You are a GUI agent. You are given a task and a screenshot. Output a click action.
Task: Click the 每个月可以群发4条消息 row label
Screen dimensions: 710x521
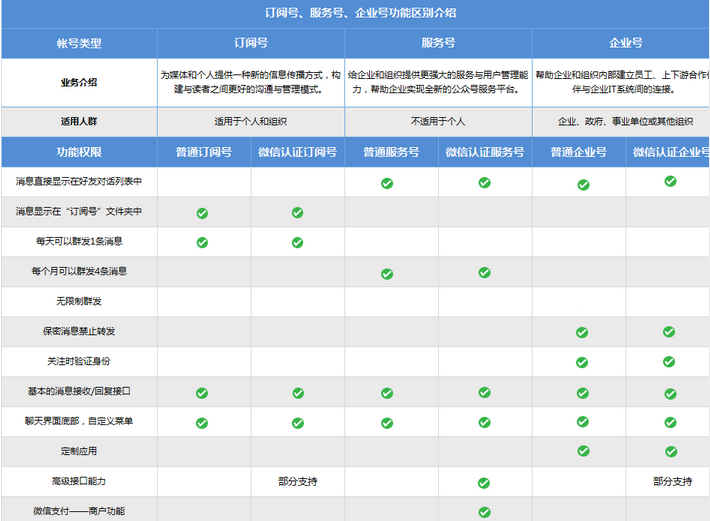point(79,271)
